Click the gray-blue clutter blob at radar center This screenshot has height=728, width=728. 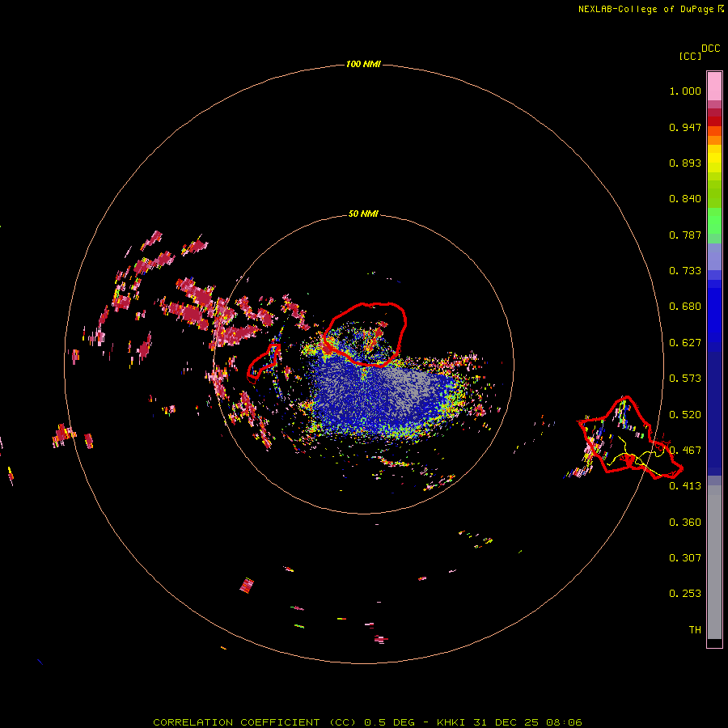coord(383,395)
